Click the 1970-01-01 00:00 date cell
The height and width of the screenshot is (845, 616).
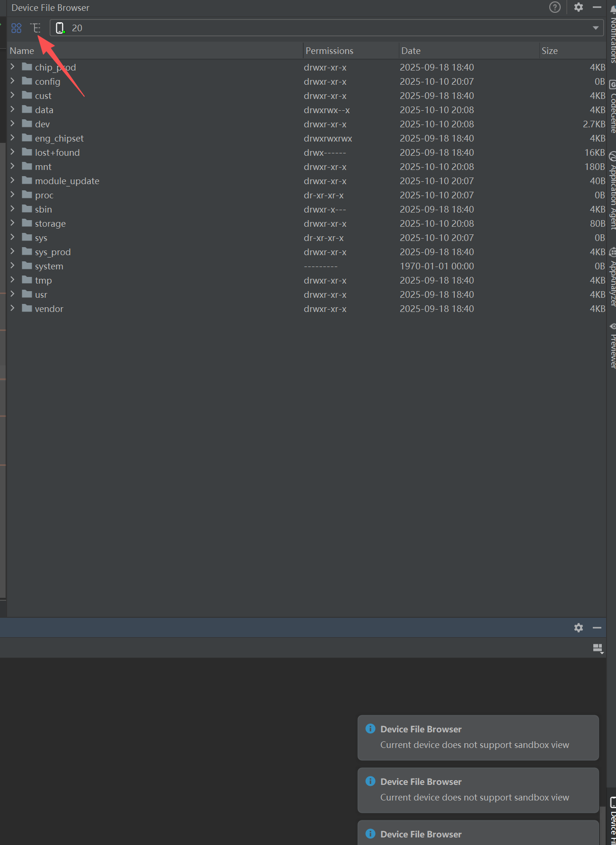pyautogui.click(x=437, y=266)
